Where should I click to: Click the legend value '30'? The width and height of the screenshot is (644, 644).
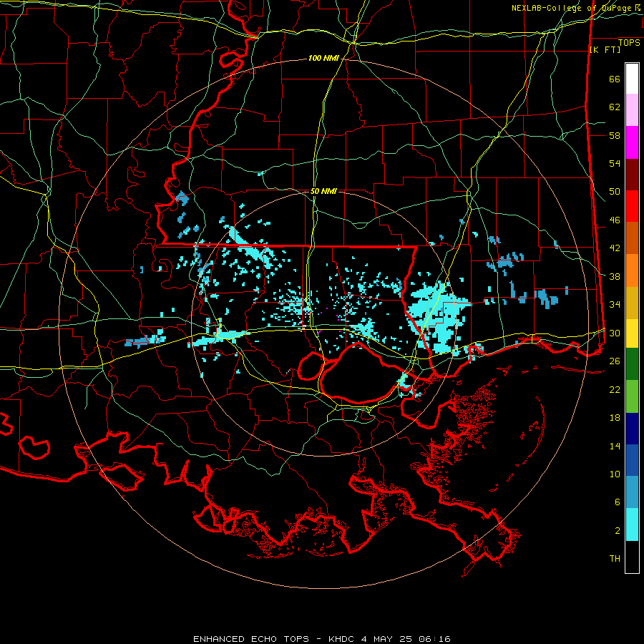pyautogui.click(x=615, y=333)
